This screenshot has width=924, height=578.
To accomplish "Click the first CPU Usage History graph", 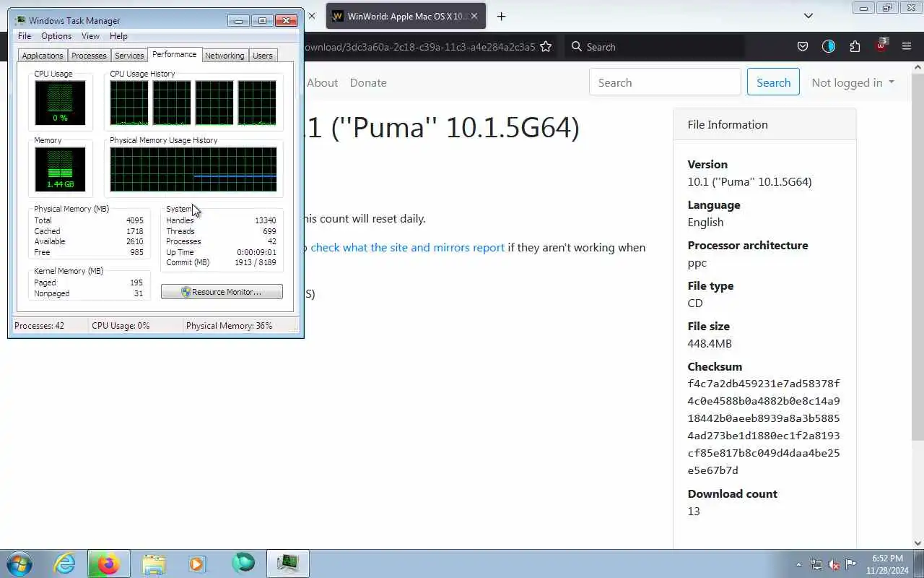I will (129, 103).
